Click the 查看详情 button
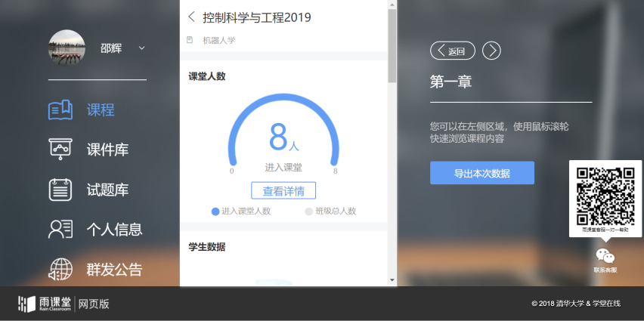This screenshot has width=644, height=321. coord(283,190)
